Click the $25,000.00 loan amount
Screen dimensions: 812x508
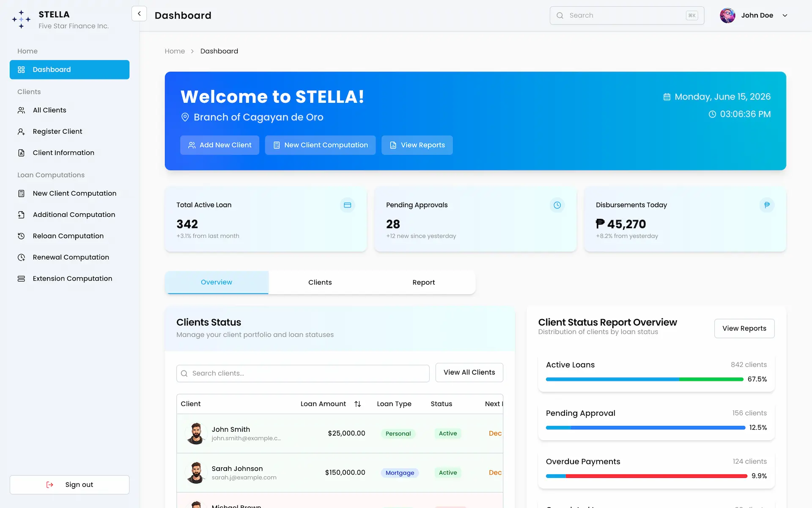coord(346,433)
